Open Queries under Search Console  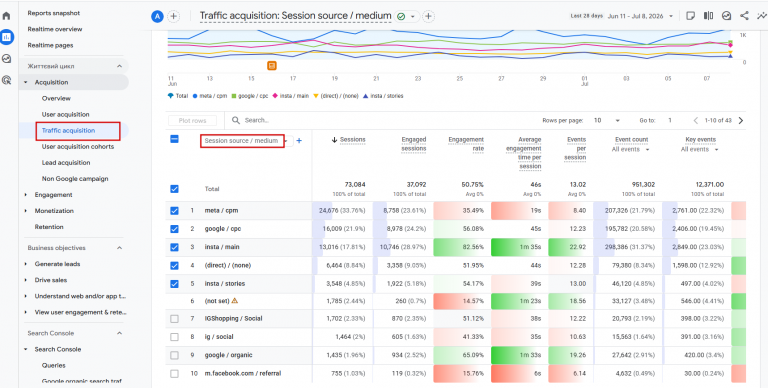coord(53,365)
